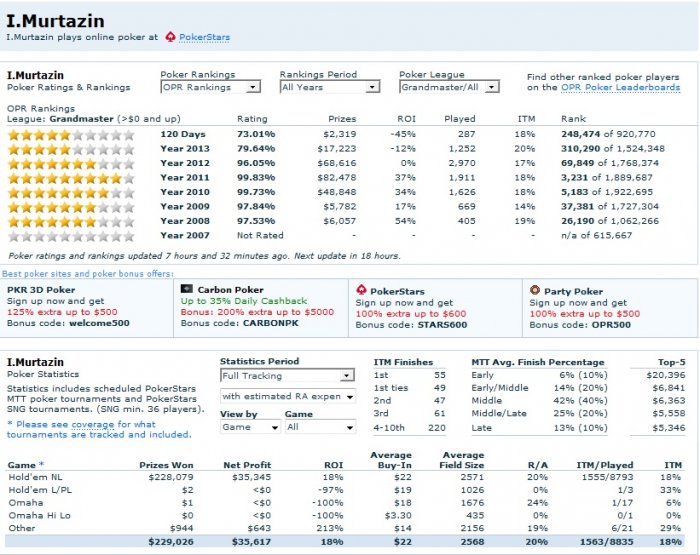Image resolution: width=700 pixels, height=555 pixels.
Task: Expand the Statistics Period Full Tracking dropdown
Action: 287,375
